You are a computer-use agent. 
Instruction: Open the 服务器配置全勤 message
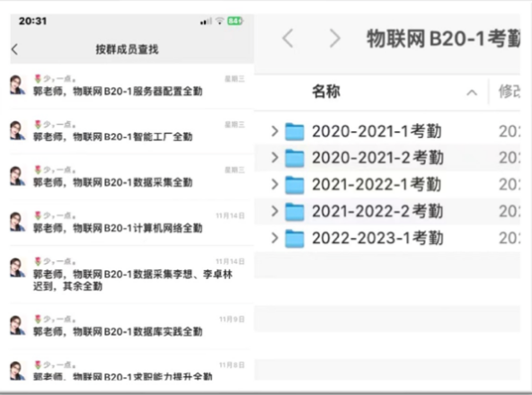tap(131, 86)
